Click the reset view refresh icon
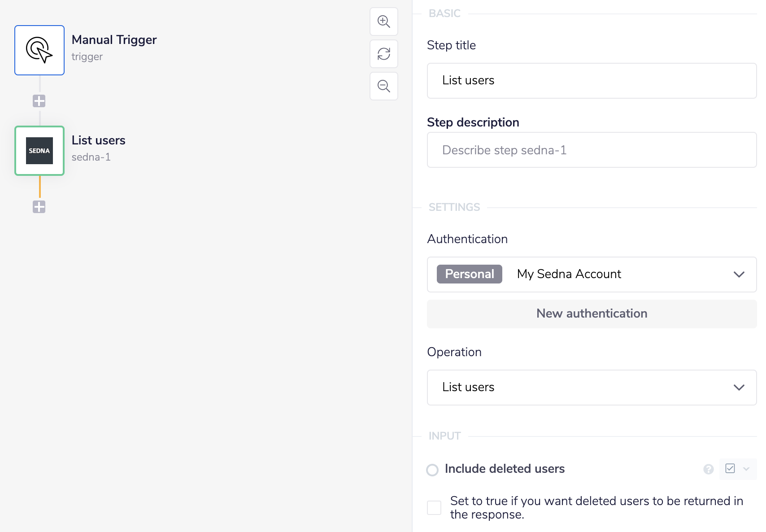Viewport: 766px width, 532px height. click(384, 54)
